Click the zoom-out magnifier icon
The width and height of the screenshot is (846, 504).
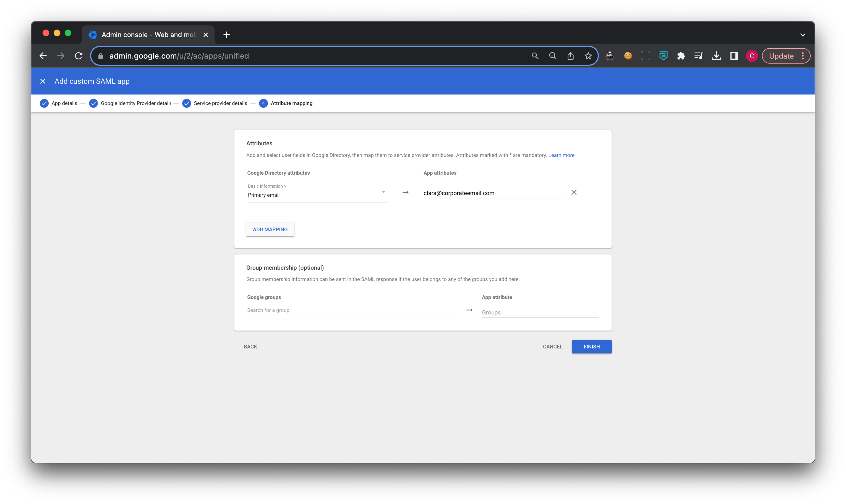click(x=553, y=56)
